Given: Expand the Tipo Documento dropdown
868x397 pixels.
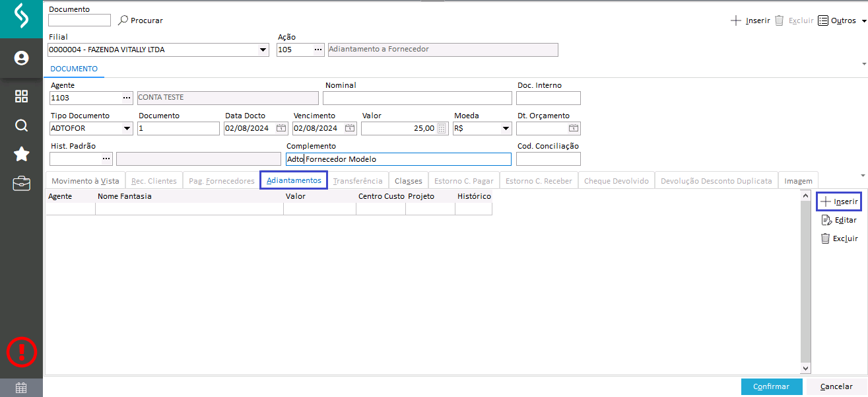Looking at the screenshot, I should 127,128.
